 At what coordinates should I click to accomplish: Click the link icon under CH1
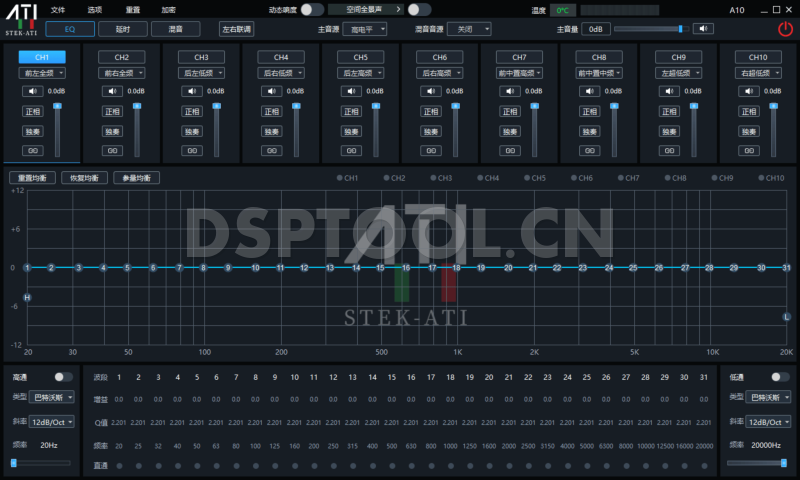click(33, 150)
